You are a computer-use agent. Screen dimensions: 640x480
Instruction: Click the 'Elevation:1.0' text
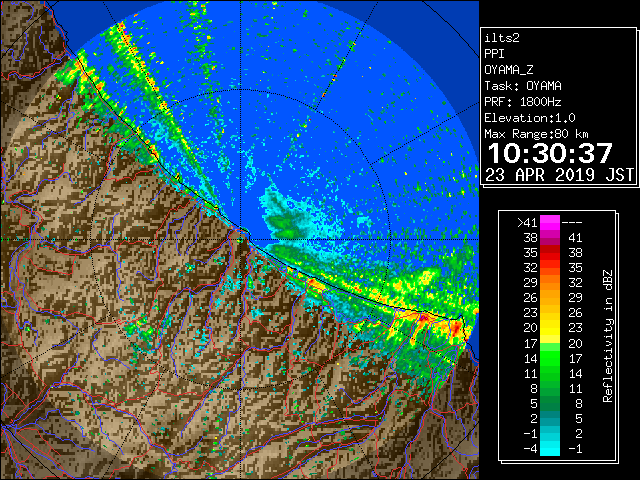click(x=530, y=118)
